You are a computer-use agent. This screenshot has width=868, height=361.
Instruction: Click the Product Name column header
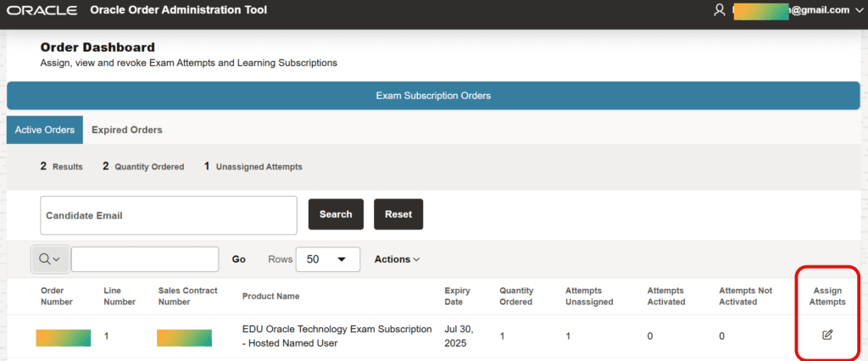[270, 296]
